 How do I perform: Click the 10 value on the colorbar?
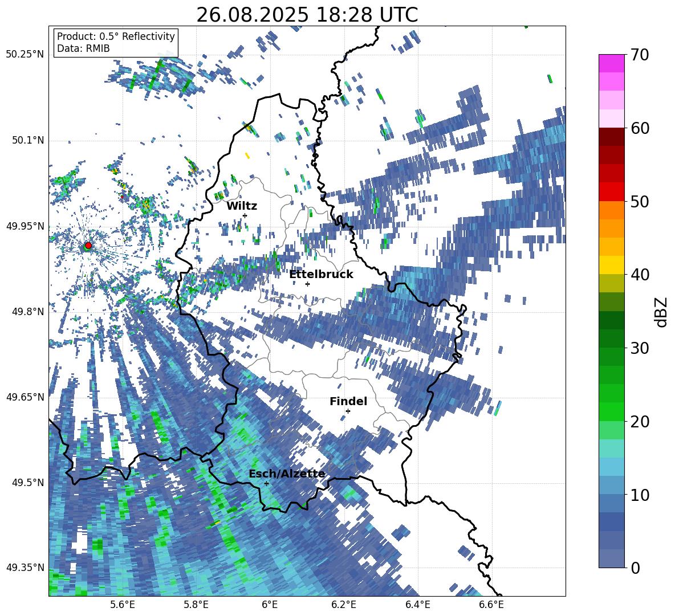(x=639, y=495)
